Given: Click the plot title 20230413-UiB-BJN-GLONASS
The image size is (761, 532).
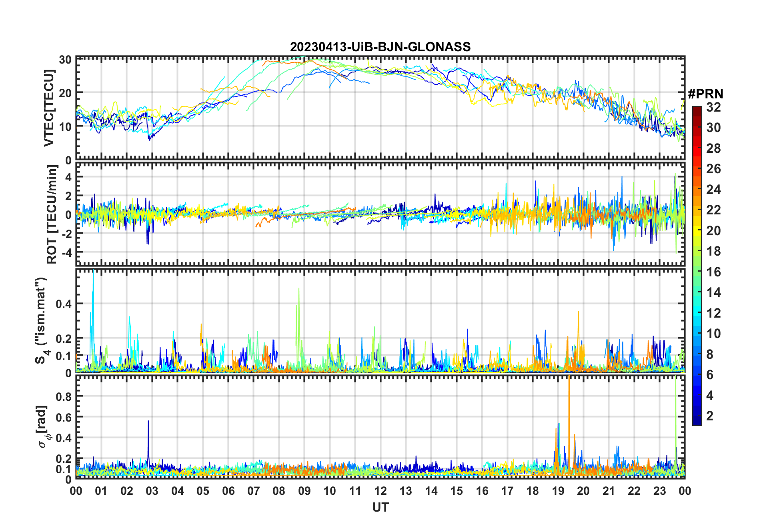Looking at the screenshot, I should click(380, 47).
